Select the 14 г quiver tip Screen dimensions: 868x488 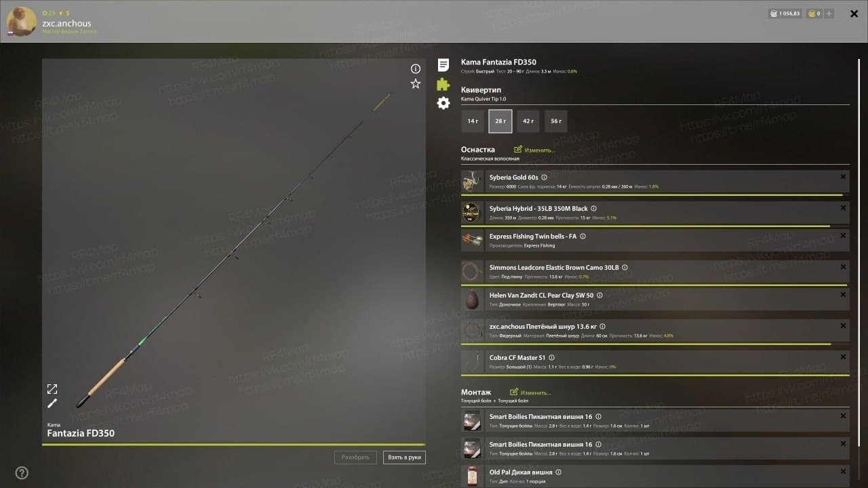tap(473, 121)
